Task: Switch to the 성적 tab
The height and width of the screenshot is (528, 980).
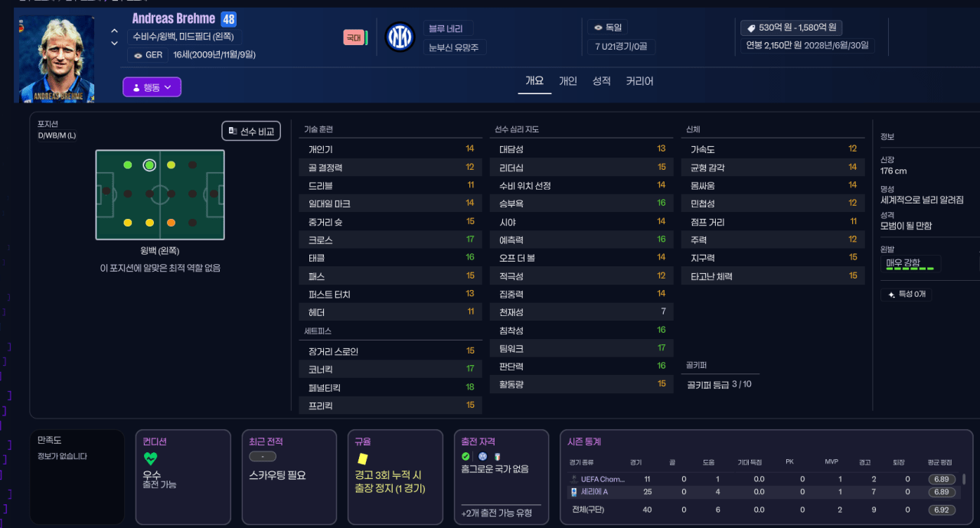Action: 602,81
